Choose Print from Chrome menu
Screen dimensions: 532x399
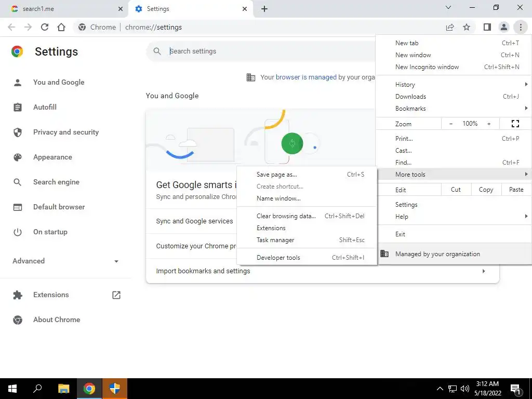tap(454, 138)
